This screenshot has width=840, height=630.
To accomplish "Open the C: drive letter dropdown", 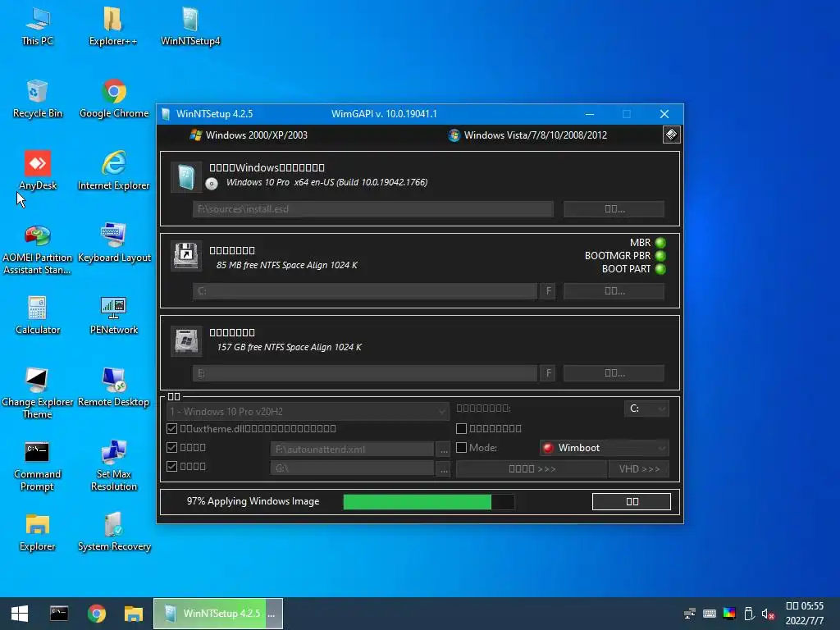I will [646, 409].
